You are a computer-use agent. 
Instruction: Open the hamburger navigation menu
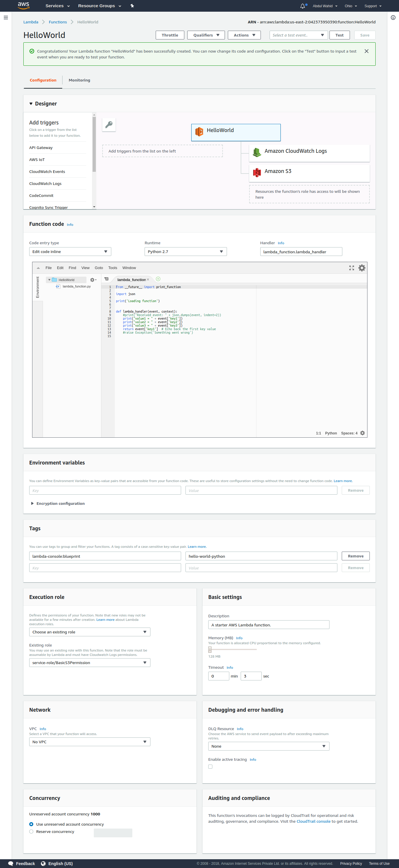point(6,18)
